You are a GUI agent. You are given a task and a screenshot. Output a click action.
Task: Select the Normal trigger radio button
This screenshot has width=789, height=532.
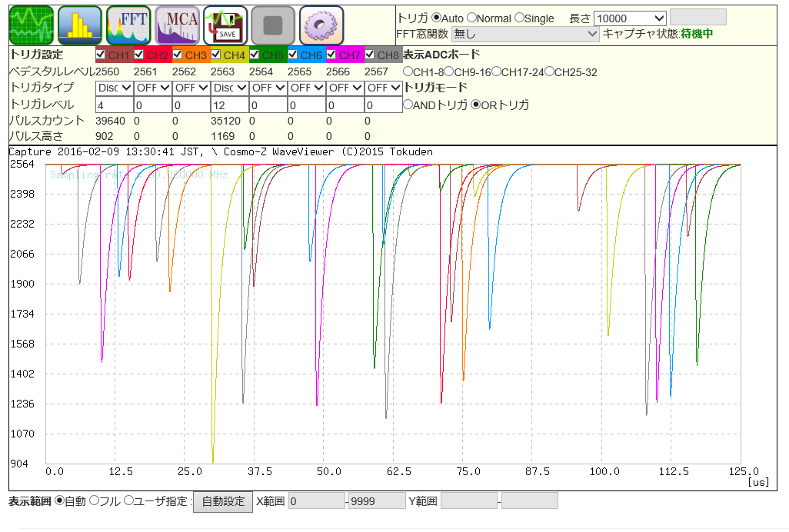pos(471,18)
